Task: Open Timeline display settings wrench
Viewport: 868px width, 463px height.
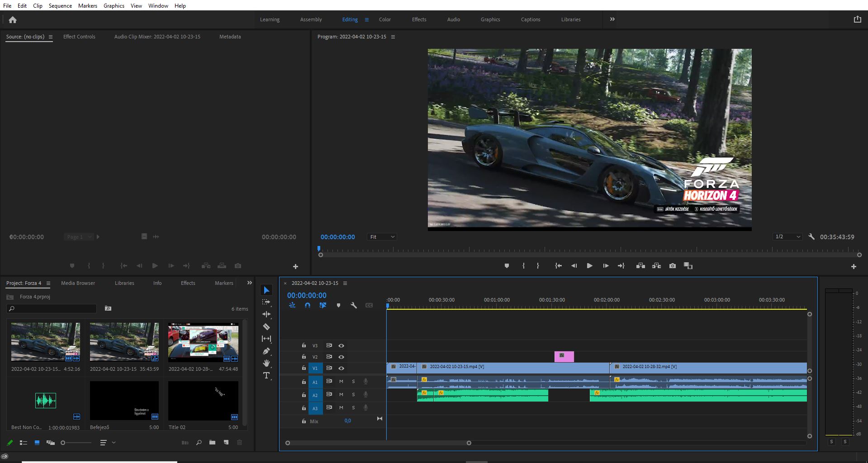Action: [x=354, y=305]
